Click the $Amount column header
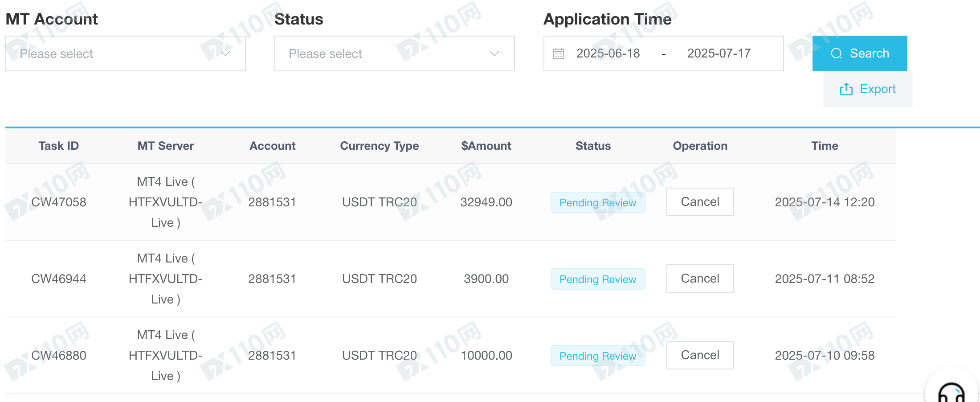The image size is (980, 402). coord(486,146)
